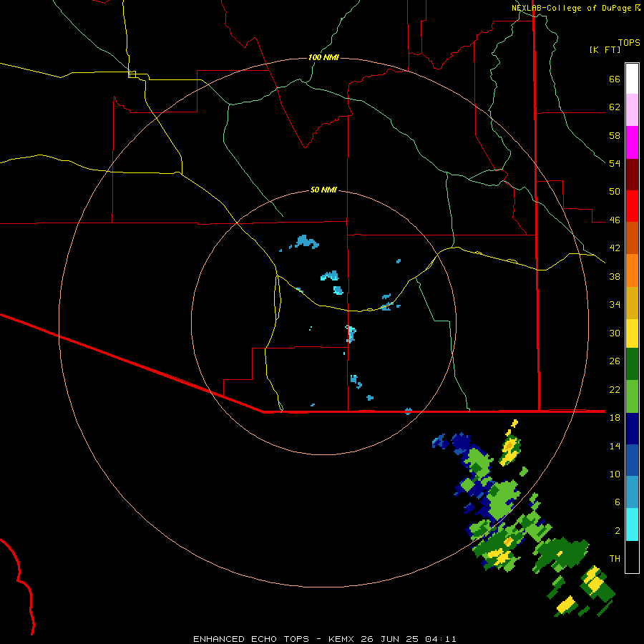Pick the cyan legend band near 2
This screenshot has height=644, width=644.
(632, 525)
